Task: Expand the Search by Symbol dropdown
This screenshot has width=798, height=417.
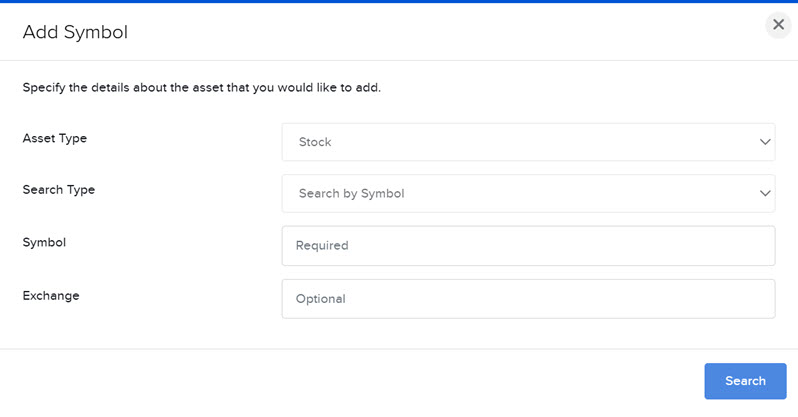Action: pos(528,193)
